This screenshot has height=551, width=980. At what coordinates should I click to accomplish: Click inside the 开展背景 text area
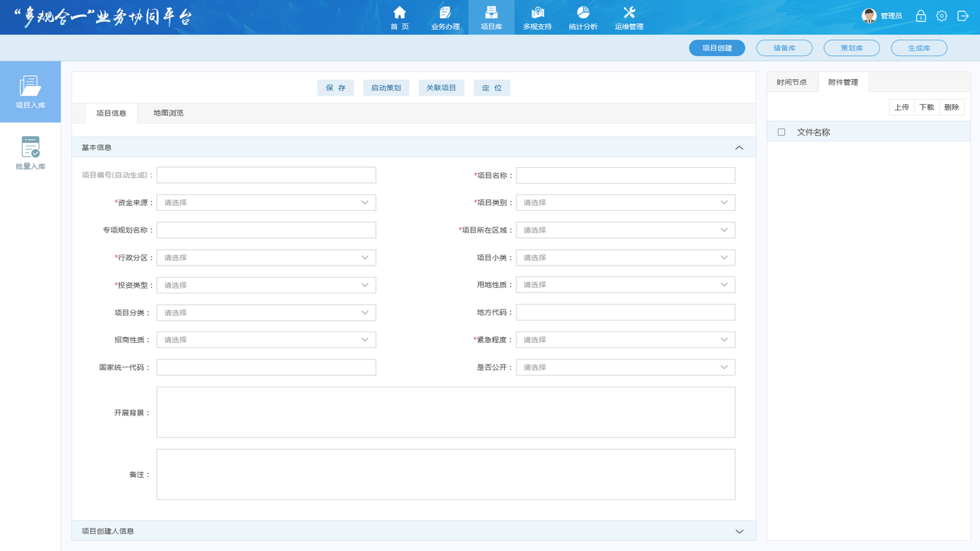pyautogui.click(x=446, y=413)
